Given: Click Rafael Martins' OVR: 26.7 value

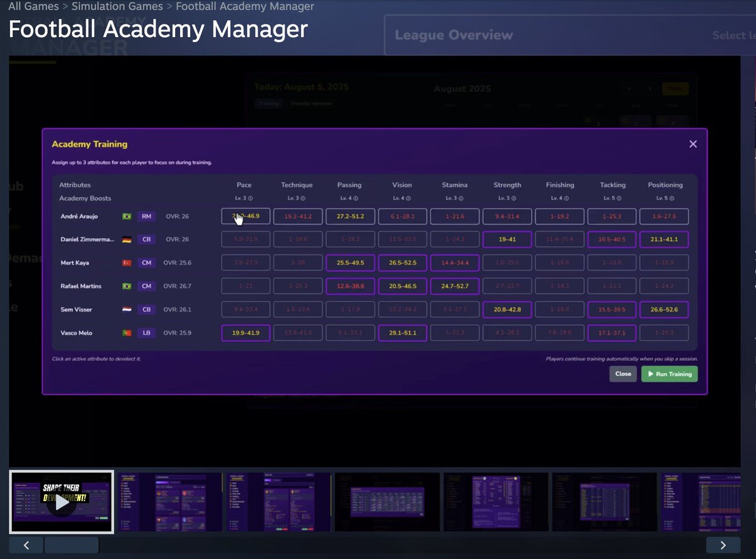Looking at the screenshot, I should click(x=177, y=286).
